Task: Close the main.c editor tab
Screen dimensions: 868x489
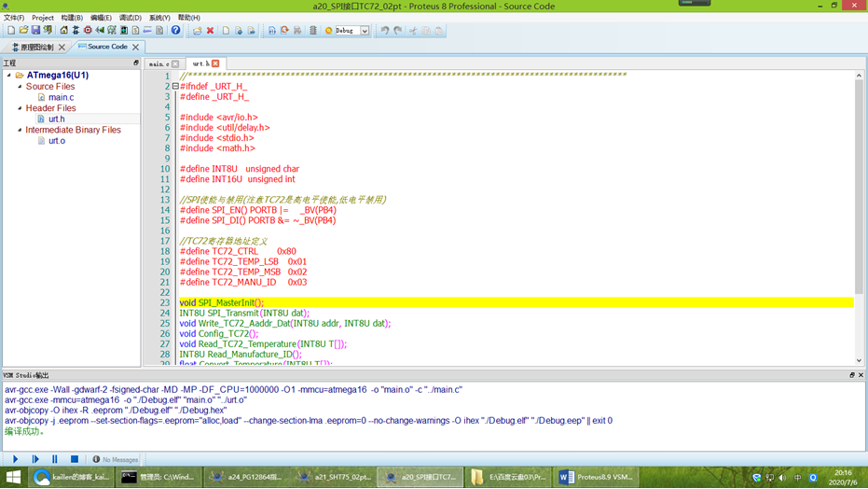Action: point(175,64)
